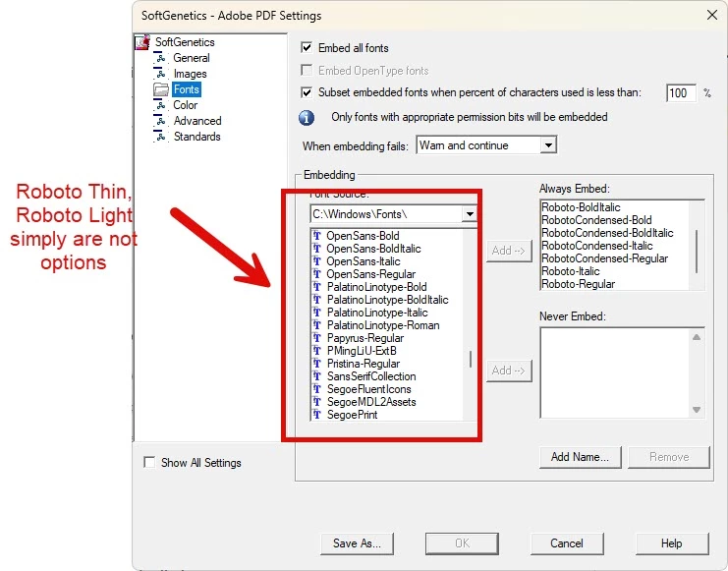Image resolution: width=728 pixels, height=571 pixels.
Task: Uncheck Embed all fonts checkbox
Action: click(307, 47)
